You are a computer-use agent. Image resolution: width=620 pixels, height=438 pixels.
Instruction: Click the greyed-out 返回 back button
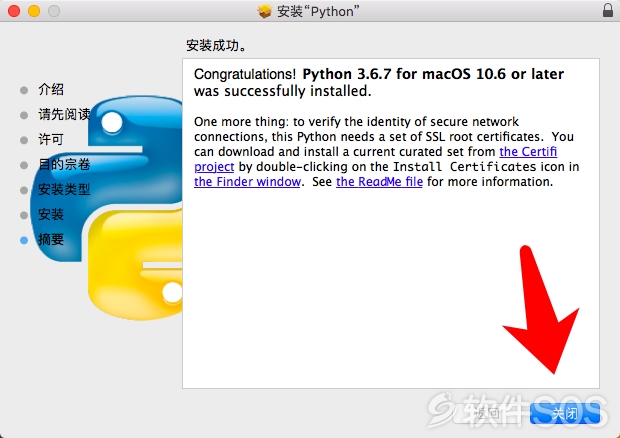(489, 413)
